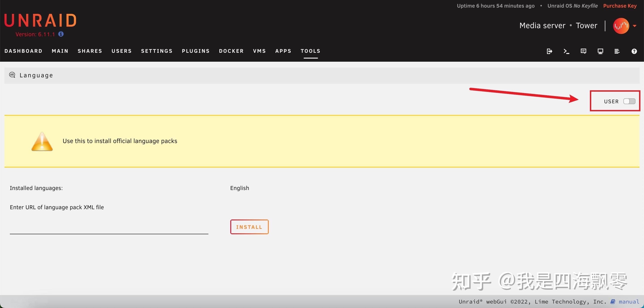Open the system log icon
Viewport: 644px width, 308px height.
coord(617,51)
